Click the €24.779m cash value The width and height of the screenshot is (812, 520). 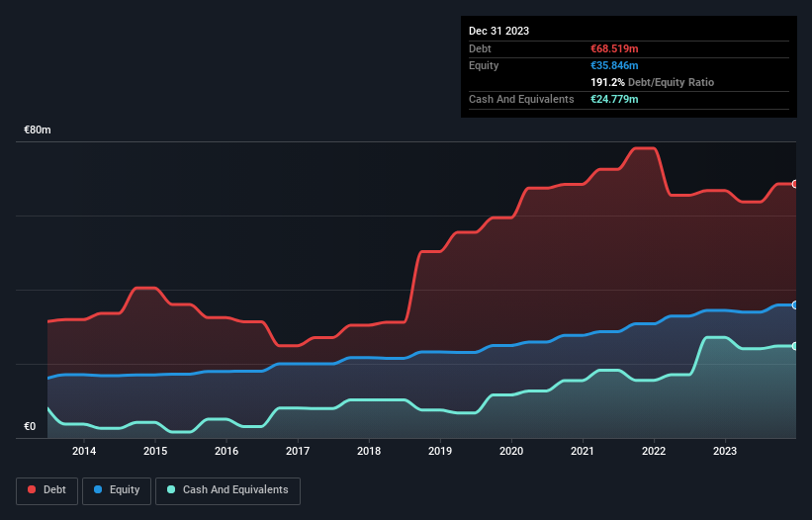pos(614,99)
